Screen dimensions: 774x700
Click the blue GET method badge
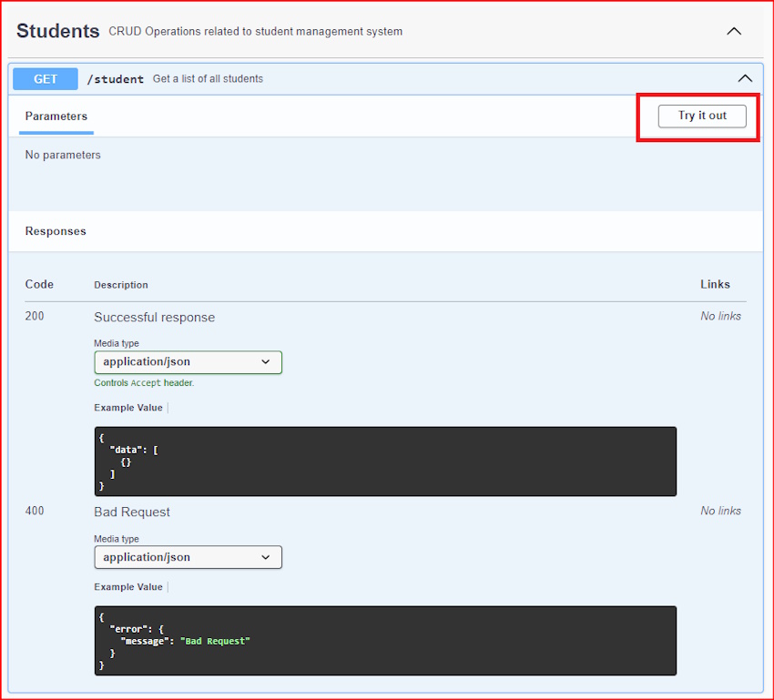(x=46, y=79)
